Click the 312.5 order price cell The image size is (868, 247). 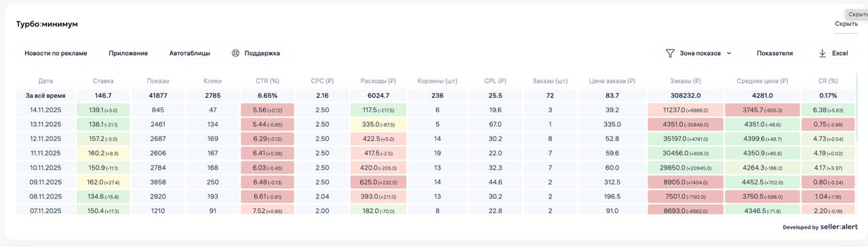click(612, 182)
